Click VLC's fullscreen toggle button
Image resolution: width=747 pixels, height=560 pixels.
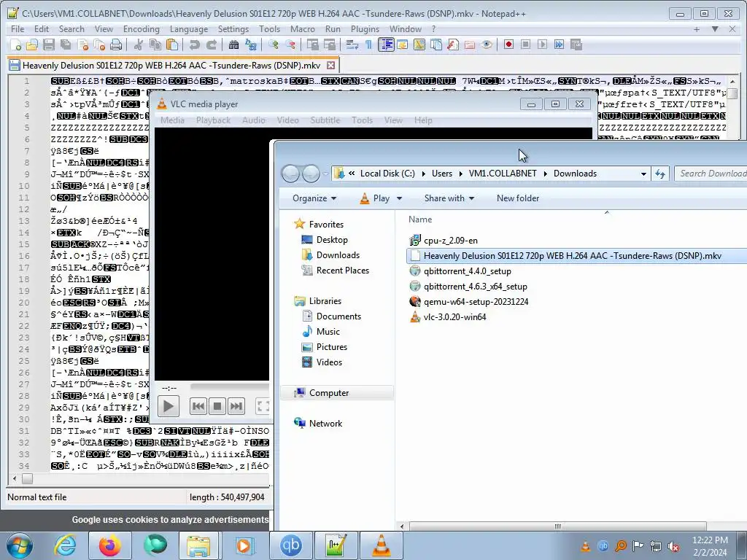[263, 406]
